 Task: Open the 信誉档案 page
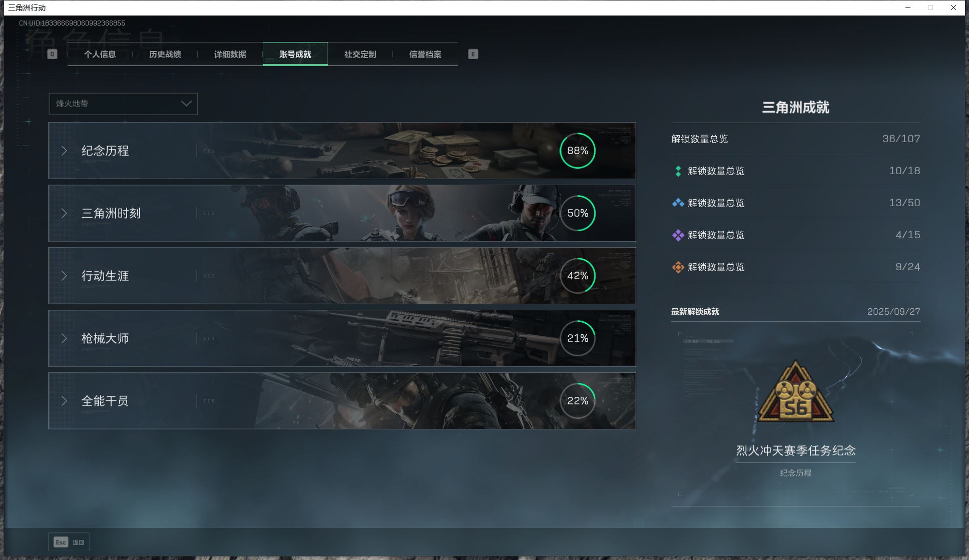(425, 54)
